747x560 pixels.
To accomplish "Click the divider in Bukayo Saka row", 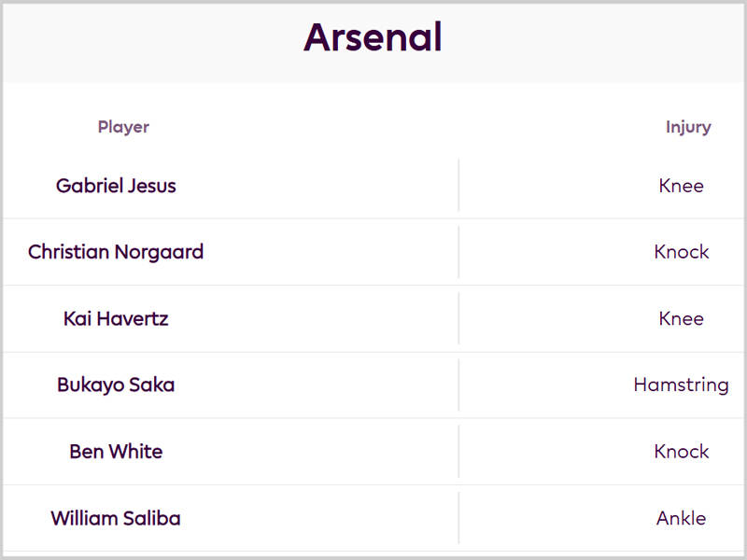I will point(458,385).
